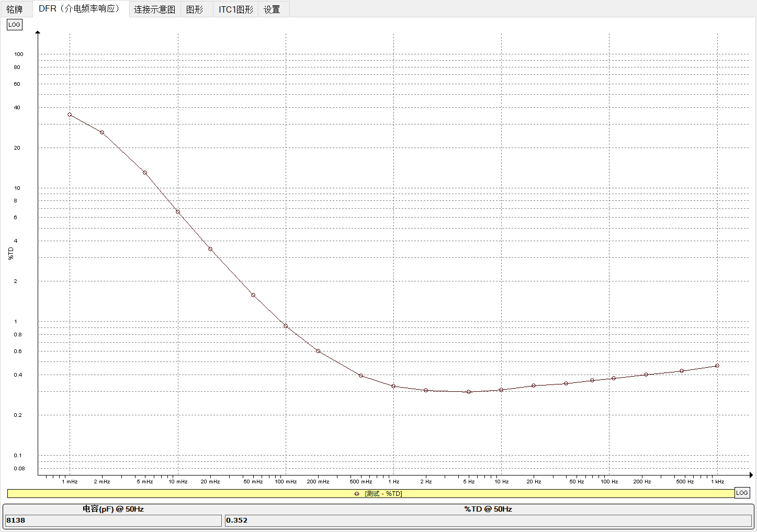Viewport: 757px width, 532px height.
Task: Toggle the LOG scale button above the Y-axis
Action: tap(14, 24)
